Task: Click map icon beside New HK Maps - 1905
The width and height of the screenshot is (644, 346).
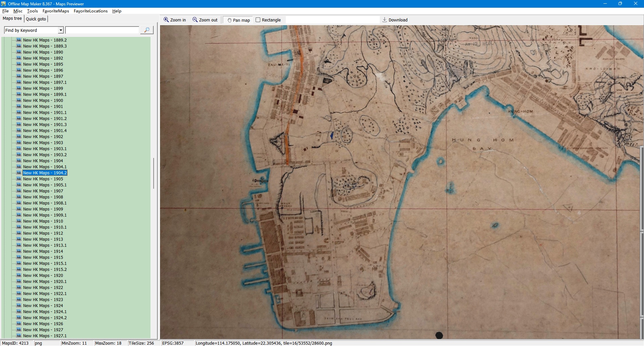Action: tap(19, 179)
